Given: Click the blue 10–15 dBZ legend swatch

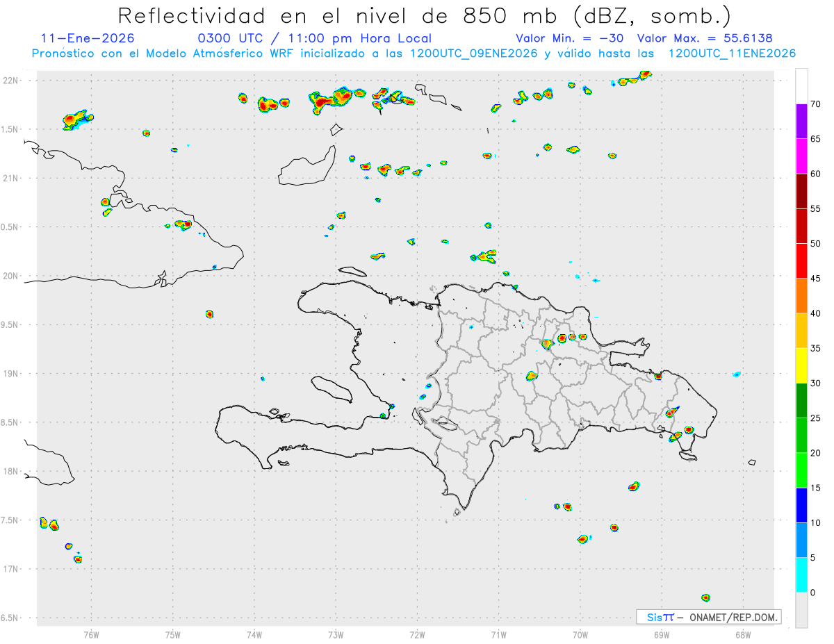Looking at the screenshot, I should pos(801,505).
